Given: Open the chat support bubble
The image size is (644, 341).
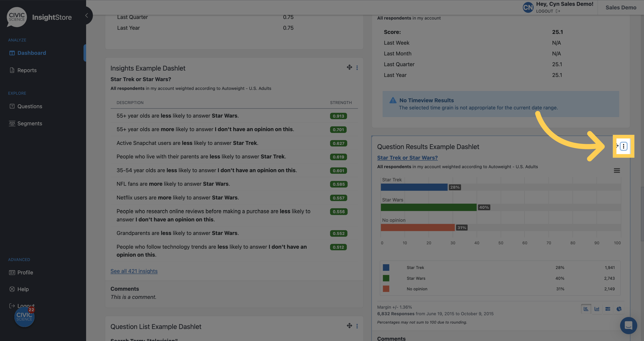Looking at the screenshot, I should [x=628, y=325].
